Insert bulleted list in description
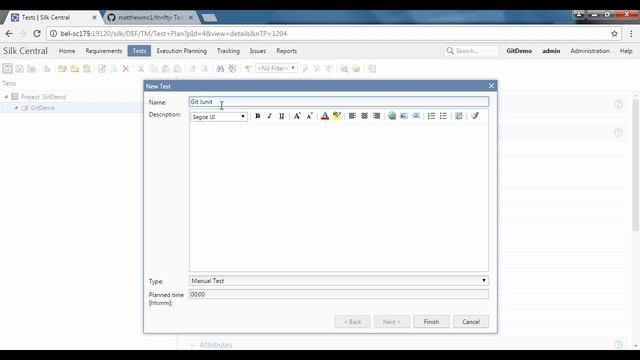Image resolution: width=640 pixels, height=360 pixels. point(443,116)
